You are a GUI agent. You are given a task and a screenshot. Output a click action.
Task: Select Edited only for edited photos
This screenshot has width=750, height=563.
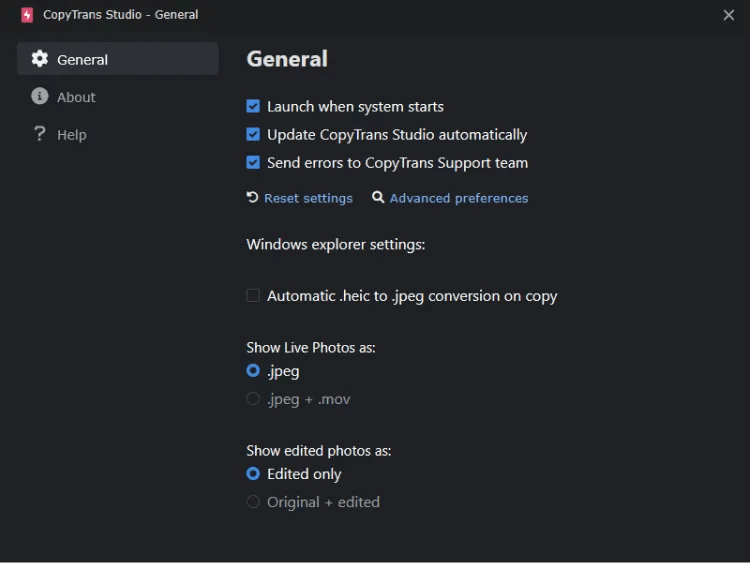pyautogui.click(x=254, y=474)
